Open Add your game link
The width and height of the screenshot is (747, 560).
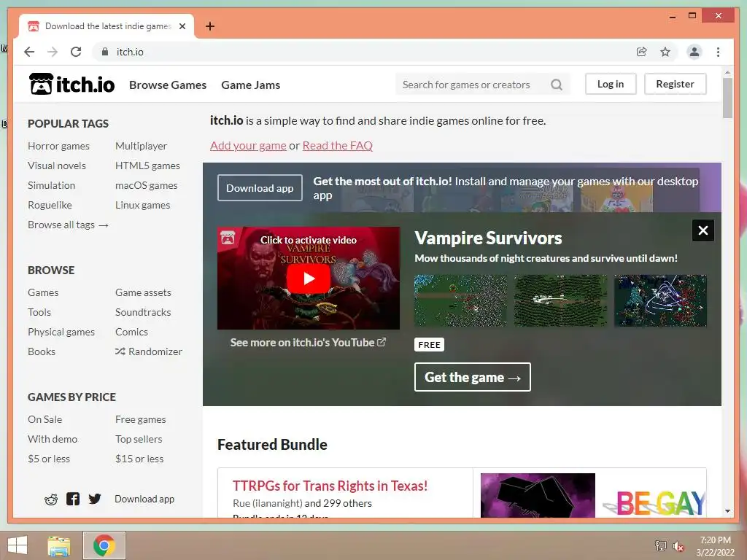(x=248, y=146)
